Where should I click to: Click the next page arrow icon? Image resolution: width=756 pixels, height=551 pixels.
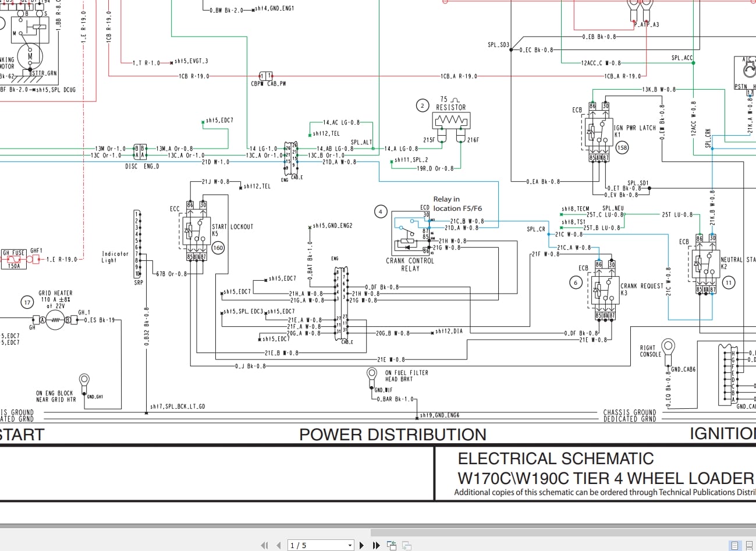(360, 545)
